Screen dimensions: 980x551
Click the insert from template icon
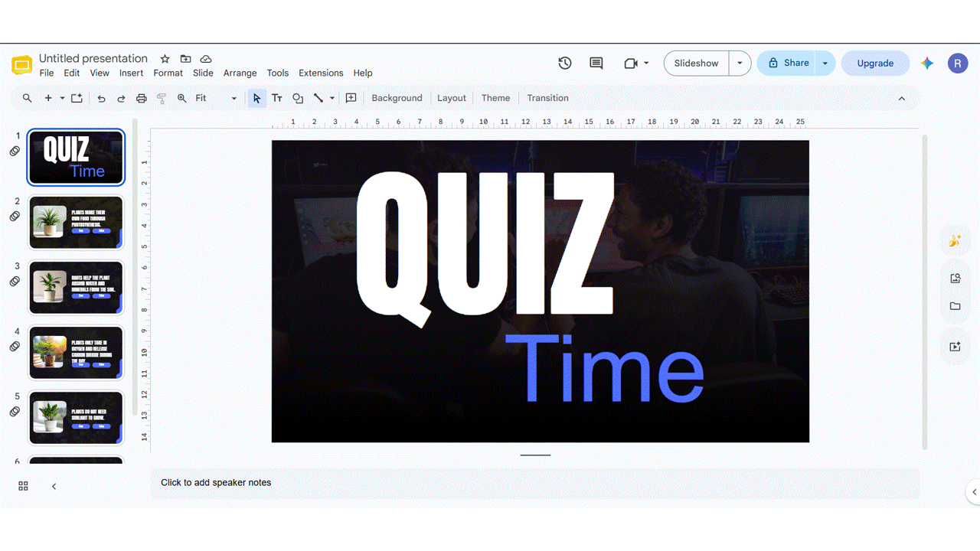[77, 98]
